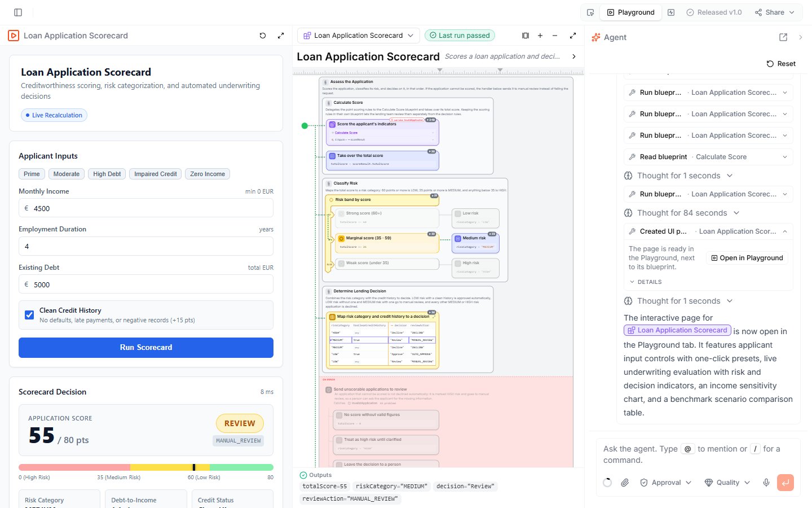Click the Agent sparkle icon
This screenshot has height=508, width=812.
click(596, 37)
